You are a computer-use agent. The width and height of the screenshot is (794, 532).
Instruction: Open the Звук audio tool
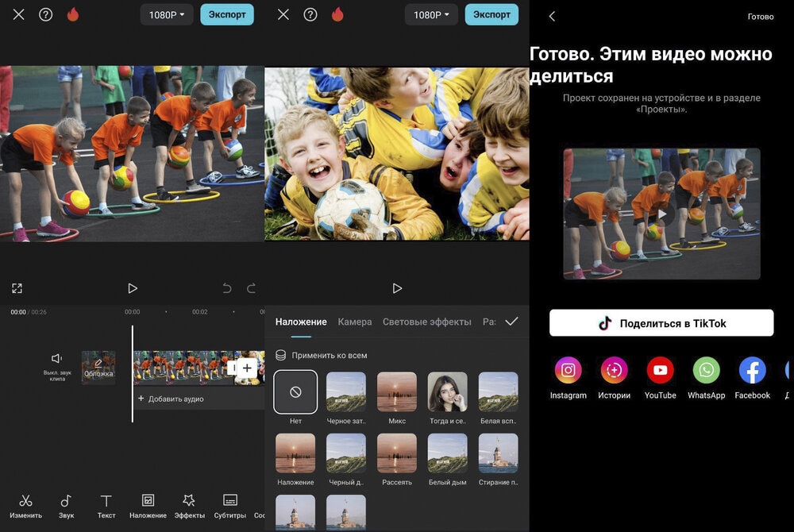pos(66,506)
